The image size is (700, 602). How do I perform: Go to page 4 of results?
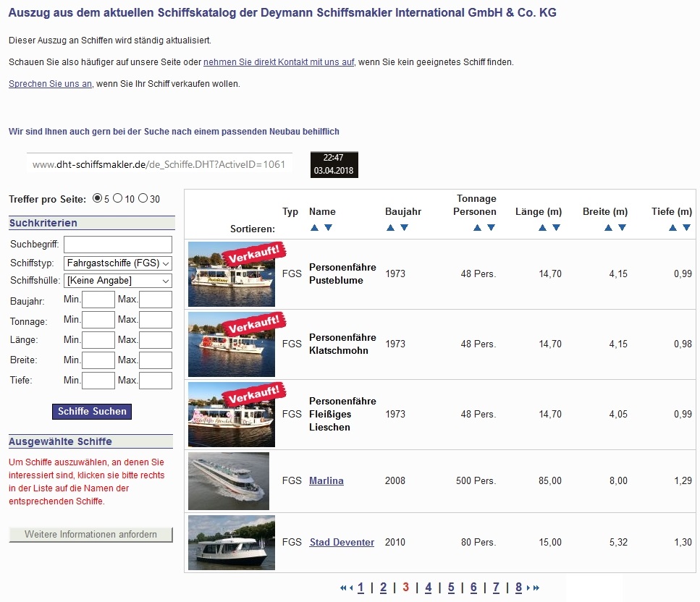(x=428, y=588)
